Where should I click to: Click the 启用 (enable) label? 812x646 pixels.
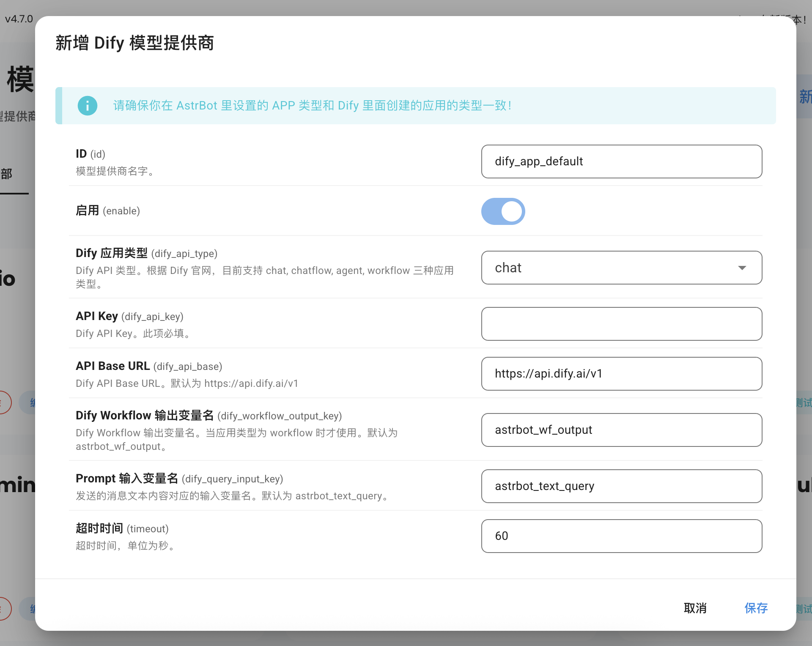tap(107, 211)
